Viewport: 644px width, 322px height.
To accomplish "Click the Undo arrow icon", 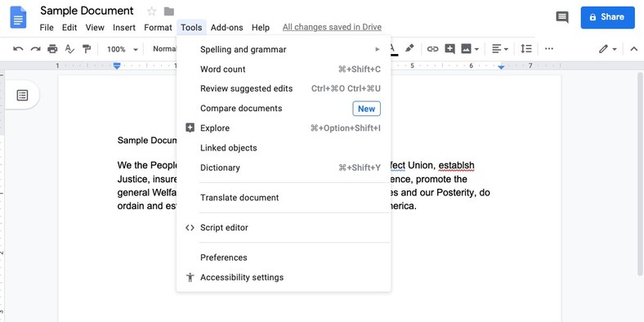I will click(18, 49).
